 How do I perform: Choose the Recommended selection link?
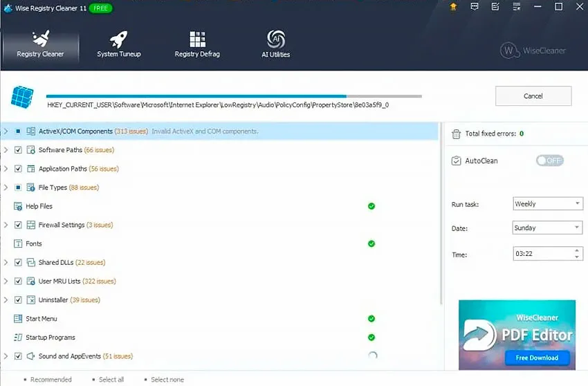(x=50, y=380)
